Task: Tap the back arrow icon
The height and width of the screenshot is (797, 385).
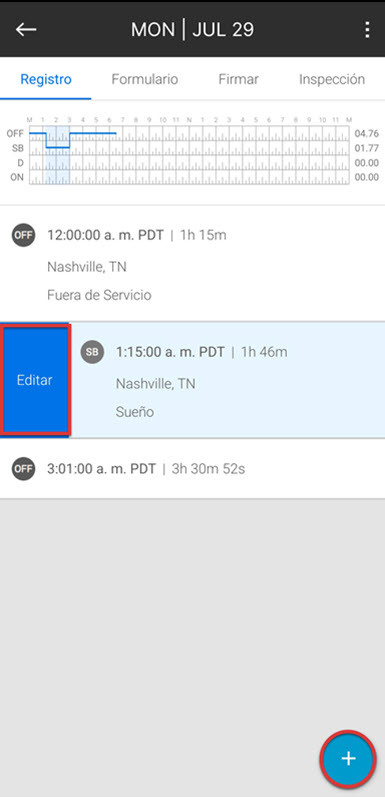Action: (26, 30)
